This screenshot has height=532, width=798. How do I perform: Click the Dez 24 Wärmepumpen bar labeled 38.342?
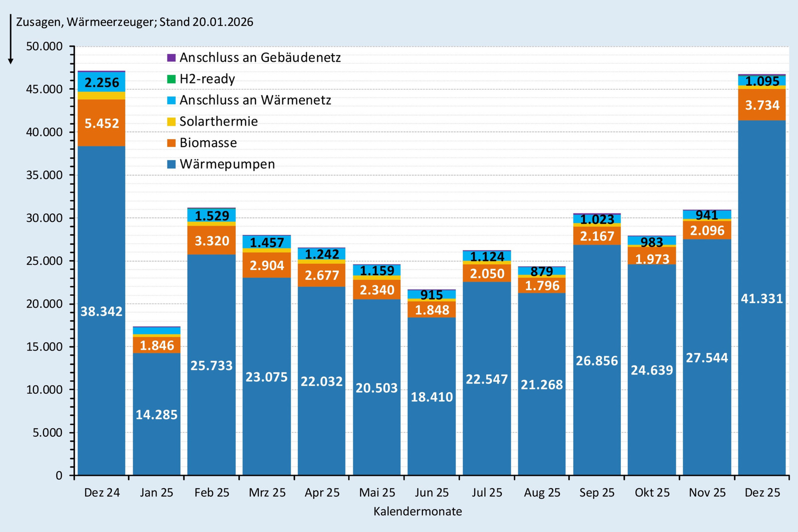coord(102,312)
